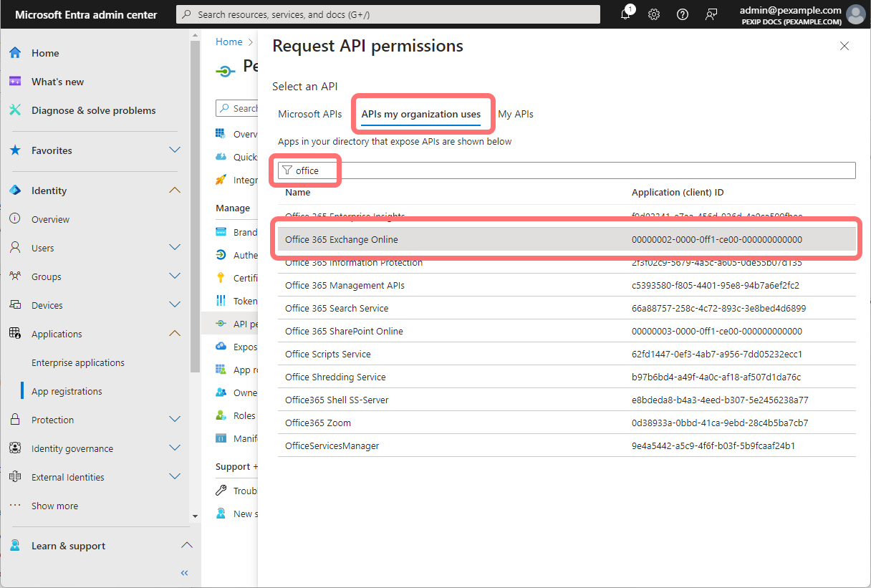
Task: Click the Diagnose & solve problems icon
Action: pos(15,110)
